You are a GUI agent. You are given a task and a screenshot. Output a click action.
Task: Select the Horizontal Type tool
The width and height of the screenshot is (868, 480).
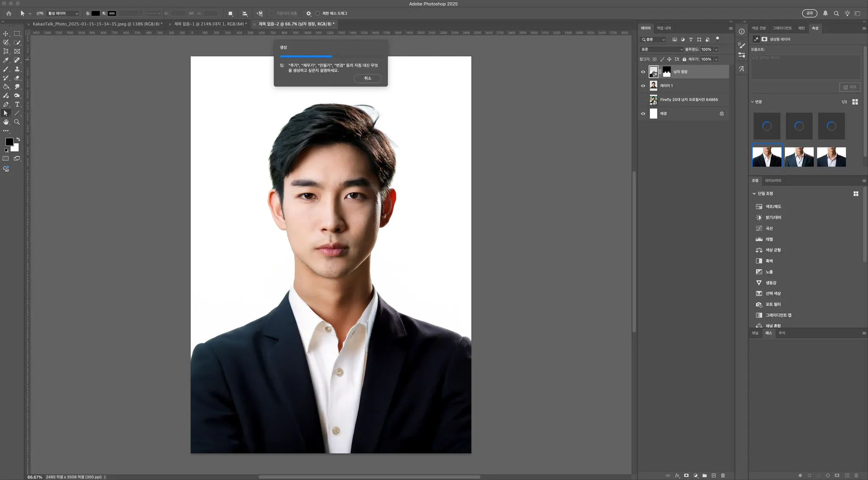(17, 104)
